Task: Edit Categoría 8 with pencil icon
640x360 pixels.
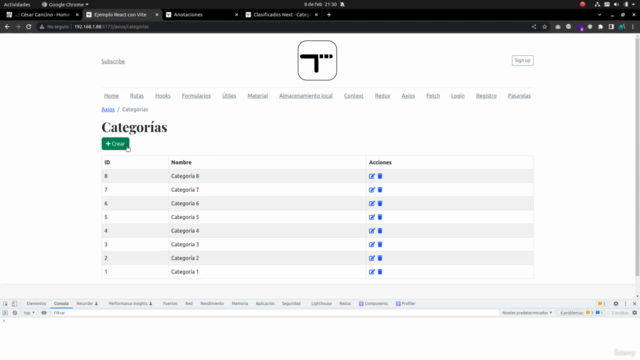Action: click(x=371, y=176)
